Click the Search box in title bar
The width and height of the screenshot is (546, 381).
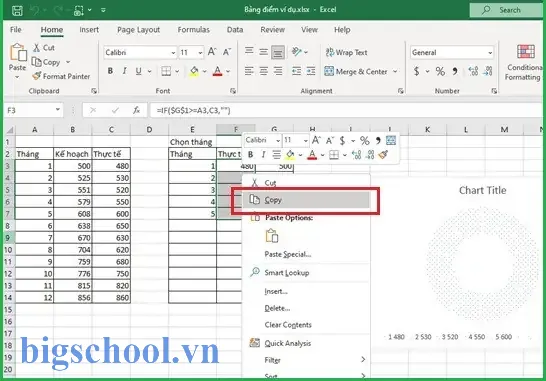coord(506,10)
